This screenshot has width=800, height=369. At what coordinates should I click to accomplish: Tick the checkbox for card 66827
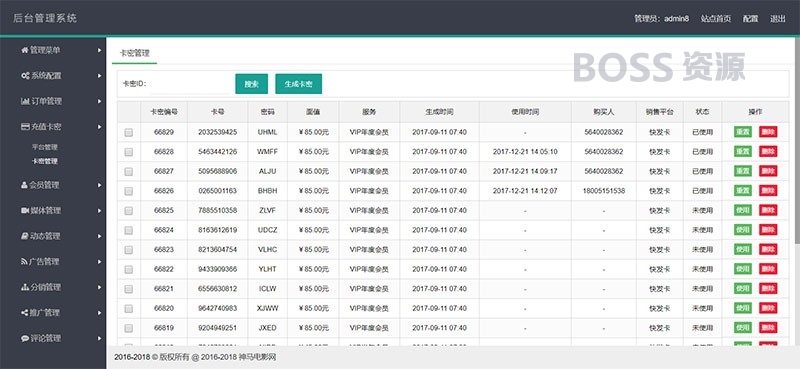coord(129,171)
